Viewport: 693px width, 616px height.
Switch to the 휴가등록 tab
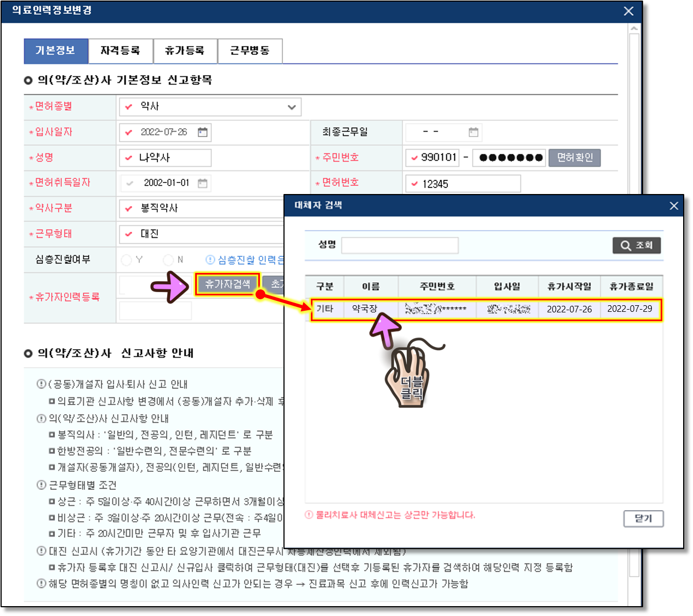pyautogui.click(x=185, y=51)
